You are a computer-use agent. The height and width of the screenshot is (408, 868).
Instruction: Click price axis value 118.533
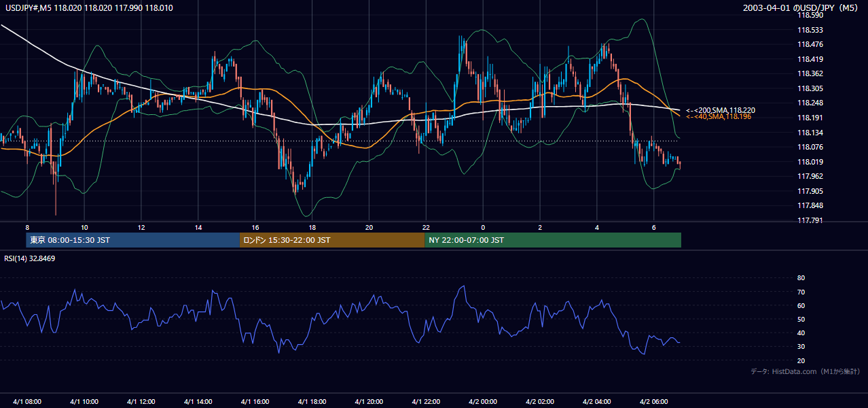pyautogui.click(x=810, y=30)
